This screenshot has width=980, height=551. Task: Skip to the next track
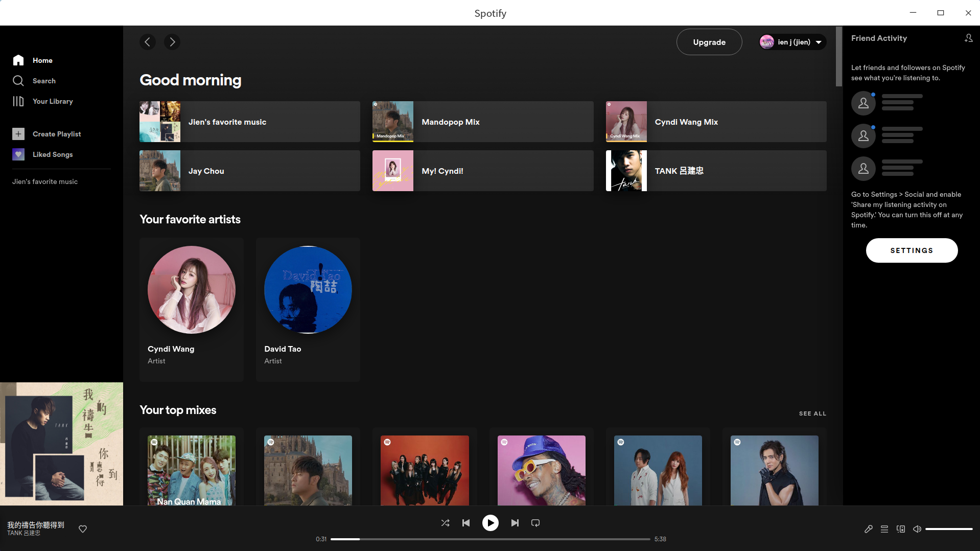(515, 523)
